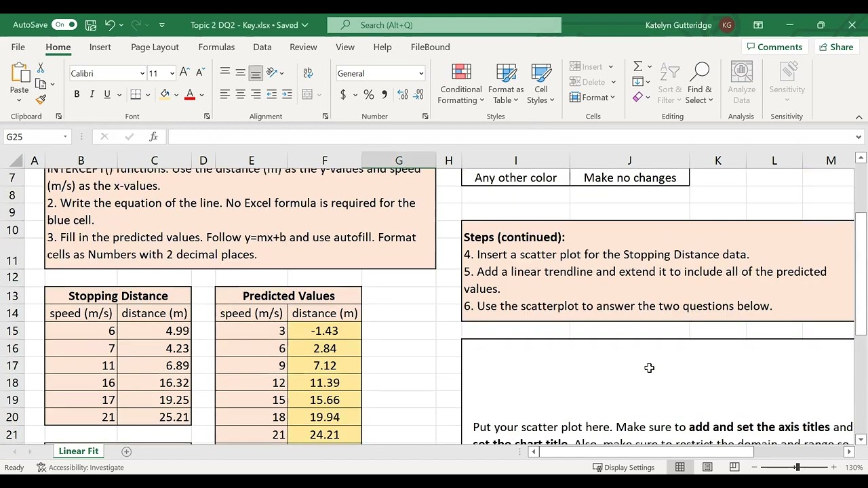Save the workbook from the quick access toolbar
Image resolution: width=868 pixels, height=488 pixels.
click(91, 25)
